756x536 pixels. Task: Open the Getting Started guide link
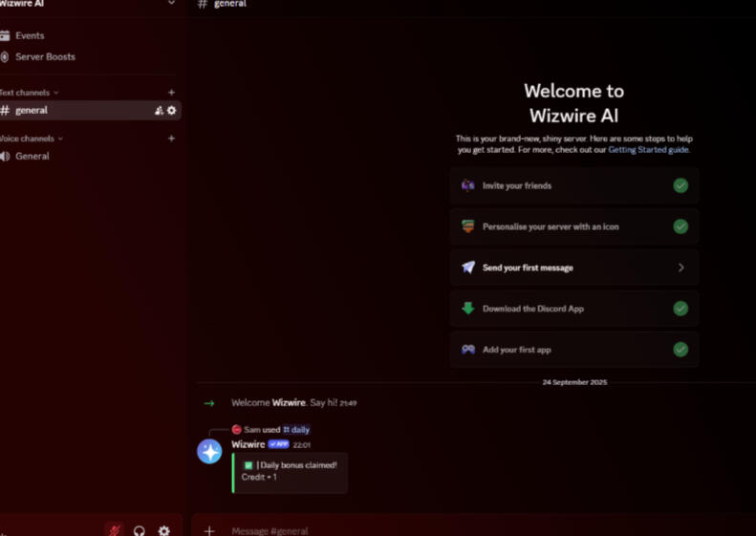click(648, 150)
